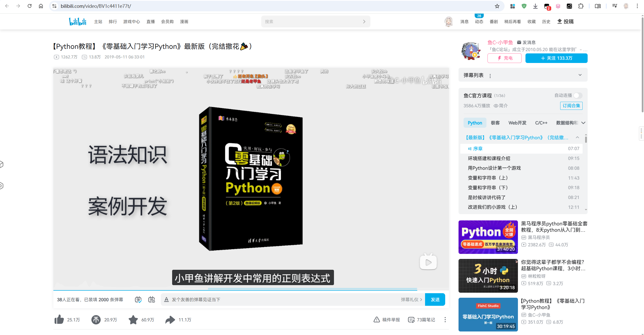Screen dimensions: 644x335
Task: Bookmark page with star icon
Action: pos(497,6)
